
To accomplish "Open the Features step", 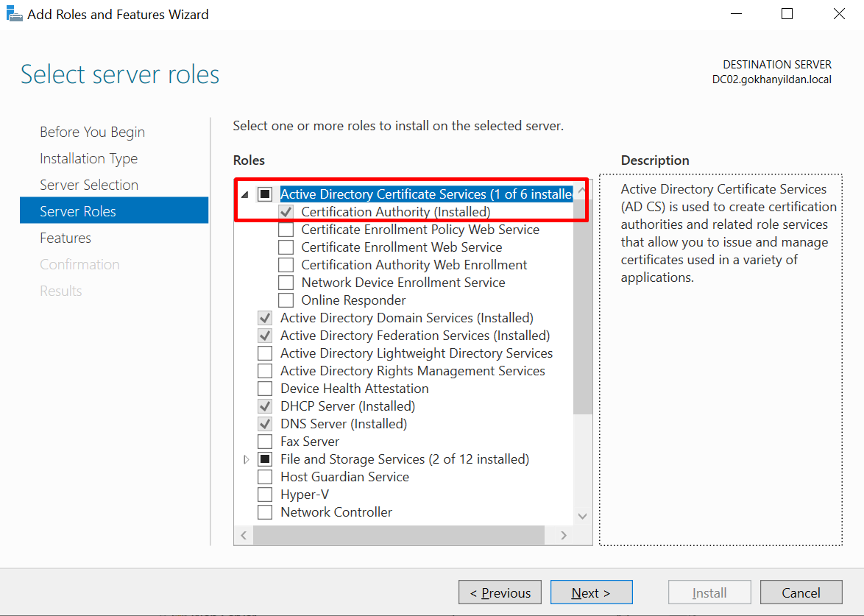I will click(x=65, y=238).
